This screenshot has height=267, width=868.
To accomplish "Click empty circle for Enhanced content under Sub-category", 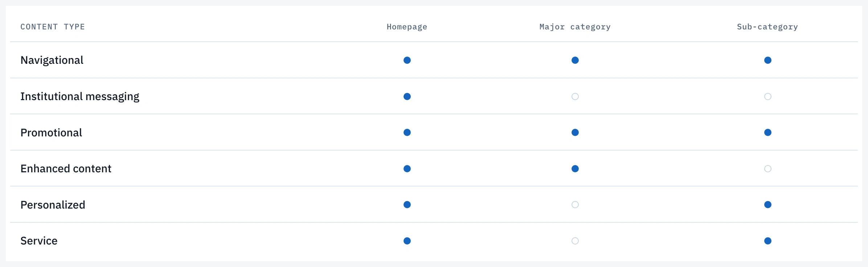I will 768,169.
